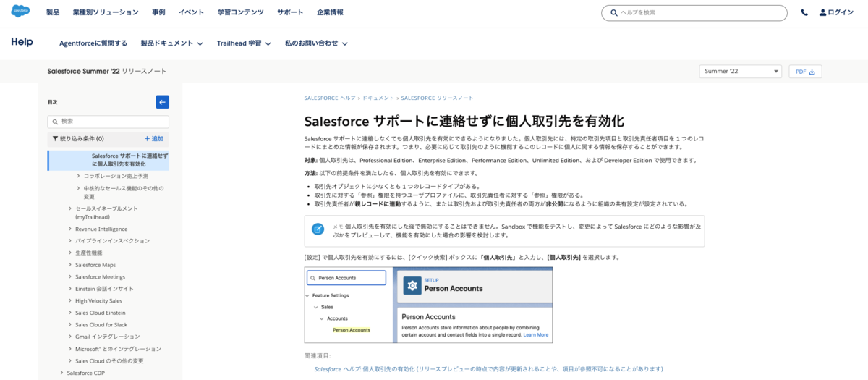Click the ヘルプを検索 search field
Screen dimensions: 868x380
[x=694, y=12]
